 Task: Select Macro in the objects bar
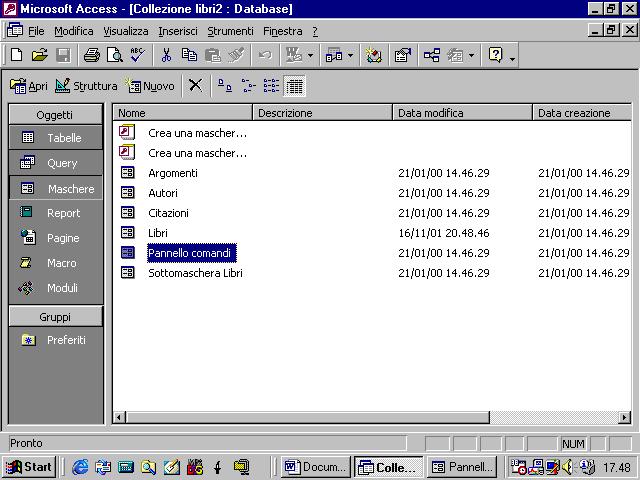click(56, 263)
